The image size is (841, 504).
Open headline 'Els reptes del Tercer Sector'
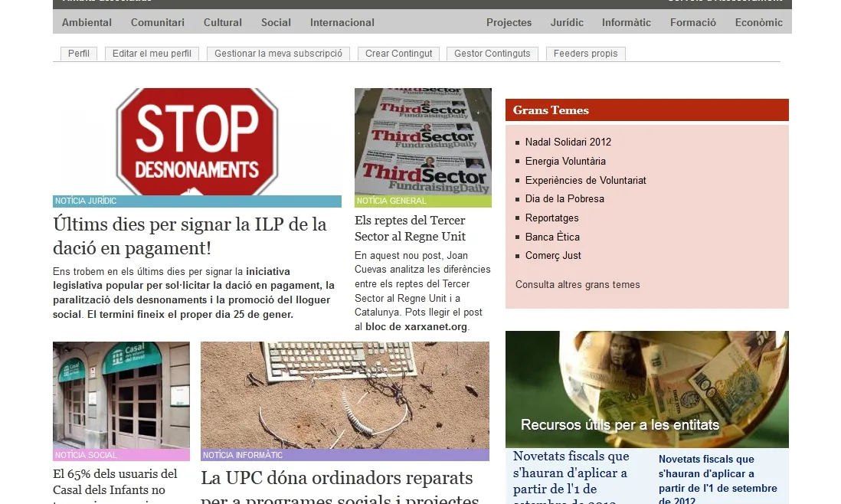coord(411,228)
